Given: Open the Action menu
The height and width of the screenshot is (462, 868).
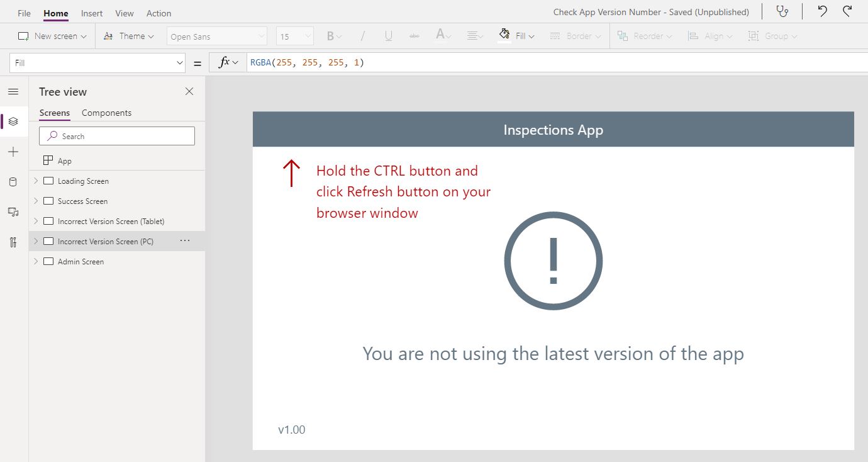Looking at the screenshot, I should click(159, 13).
